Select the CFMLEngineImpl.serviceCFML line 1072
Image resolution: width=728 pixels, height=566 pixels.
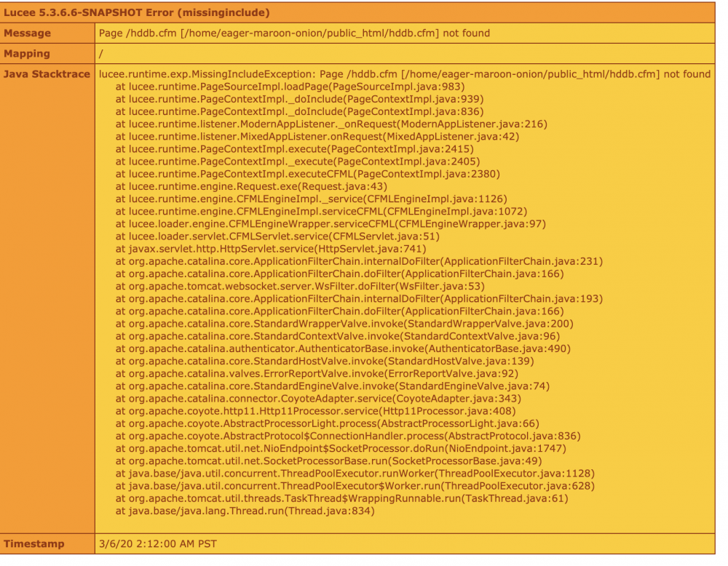321,212
